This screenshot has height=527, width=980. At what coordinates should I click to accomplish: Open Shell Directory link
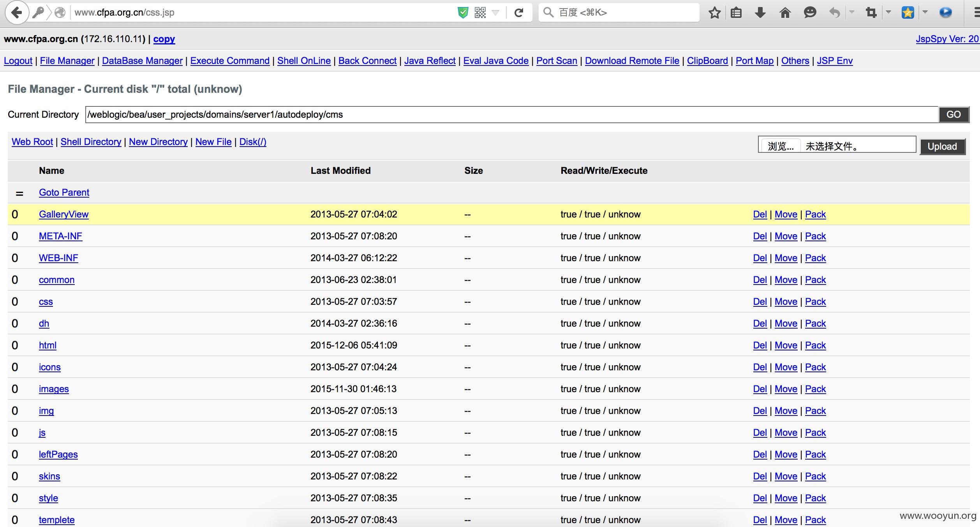pyautogui.click(x=91, y=142)
